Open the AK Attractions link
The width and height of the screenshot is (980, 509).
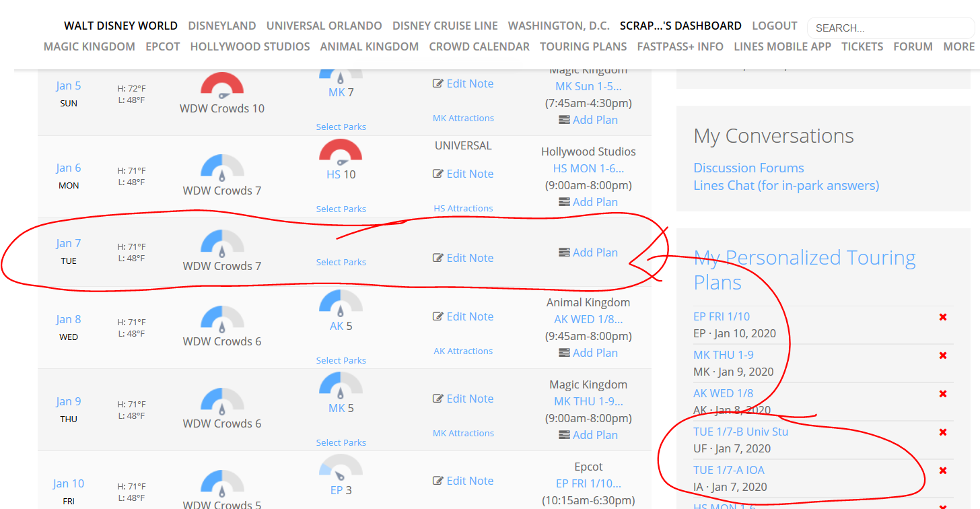coord(463,351)
